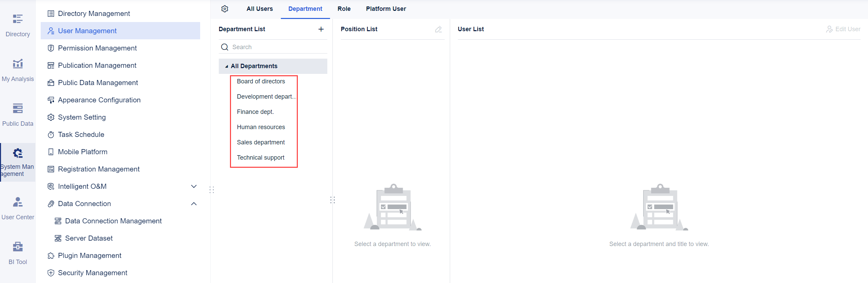
Task: Go to Public Data sidebar icon
Action: tap(18, 114)
